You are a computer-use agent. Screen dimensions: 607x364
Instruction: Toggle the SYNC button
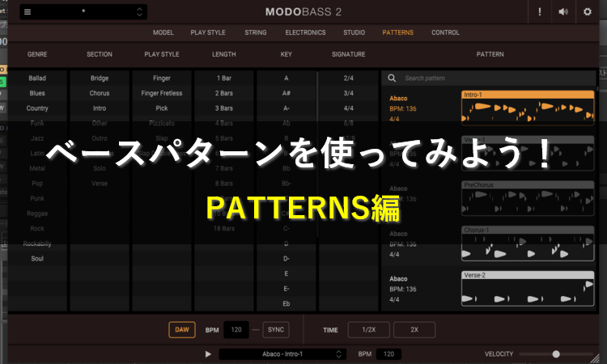[276, 329]
